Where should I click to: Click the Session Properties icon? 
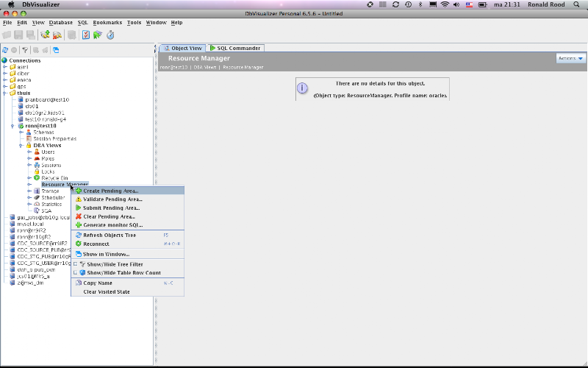tap(29, 138)
